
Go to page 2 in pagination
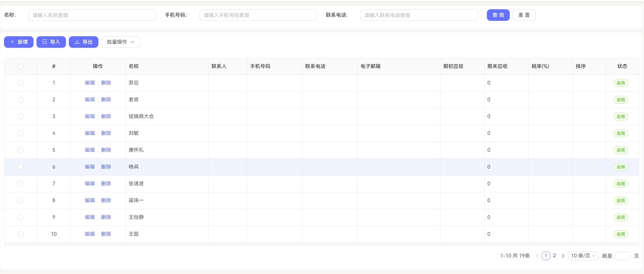coord(554,256)
